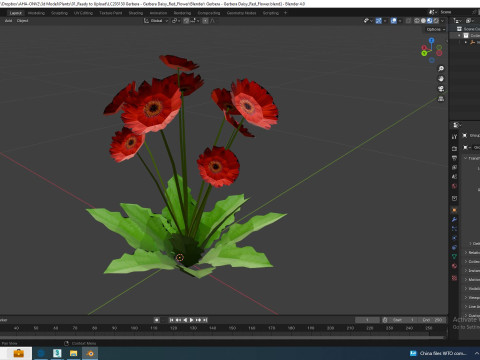Toggle viewport gizmos display
The image size is (480, 360).
click(x=379, y=21)
